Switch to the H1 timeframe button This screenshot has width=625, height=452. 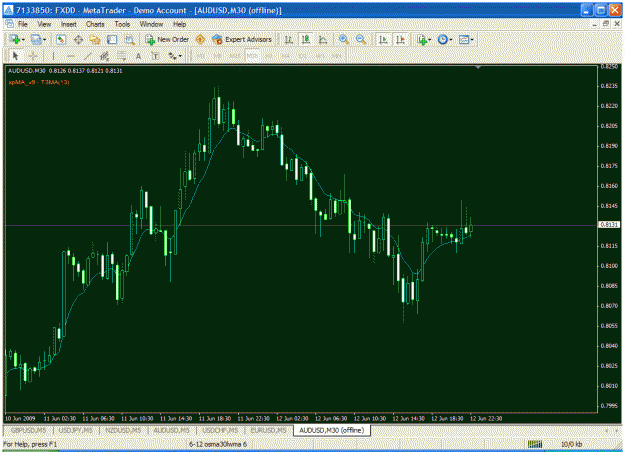[x=269, y=56]
